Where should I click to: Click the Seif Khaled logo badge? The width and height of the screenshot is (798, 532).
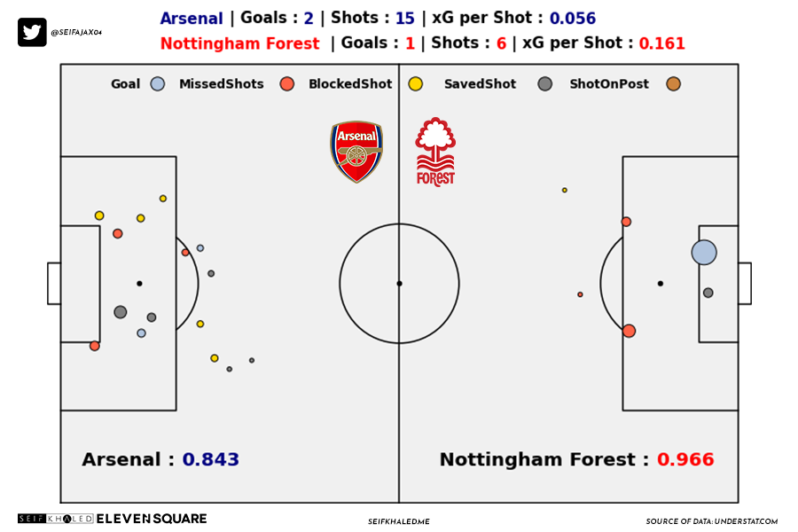(x=56, y=519)
